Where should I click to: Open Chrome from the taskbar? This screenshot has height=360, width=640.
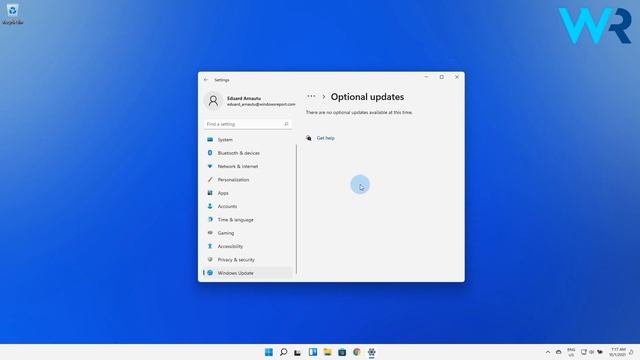coord(357,352)
